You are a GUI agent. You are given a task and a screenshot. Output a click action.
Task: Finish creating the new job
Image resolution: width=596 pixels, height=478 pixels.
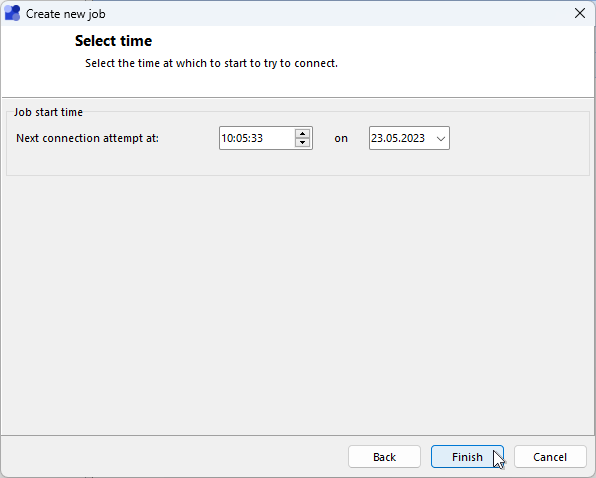tap(467, 457)
